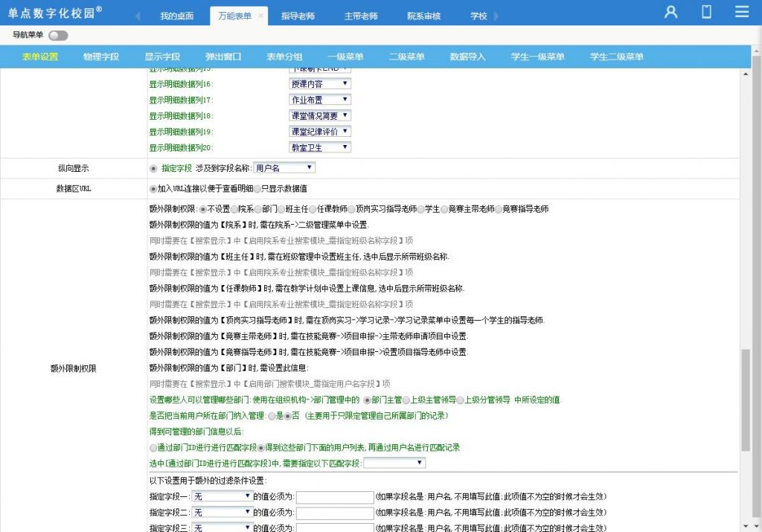Select 加入URL连接以便于查看明细 radio
Image resolution: width=762 pixels, height=532 pixels.
click(x=153, y=189)
